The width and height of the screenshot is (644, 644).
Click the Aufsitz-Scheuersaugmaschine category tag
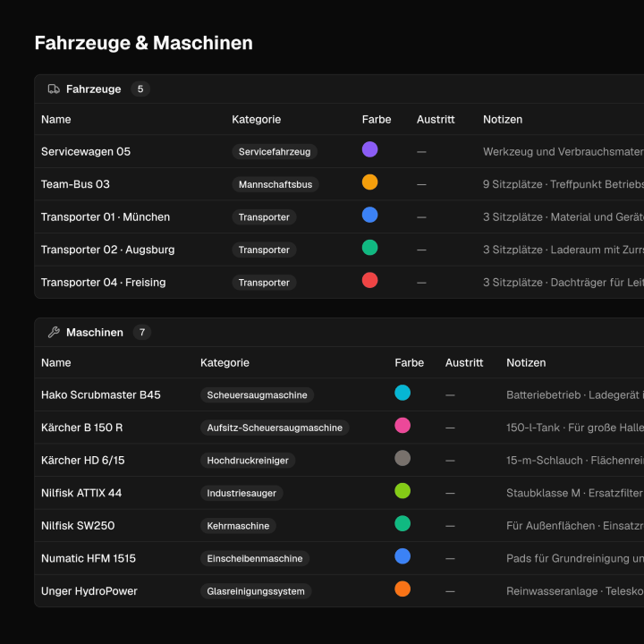point(275,428)
